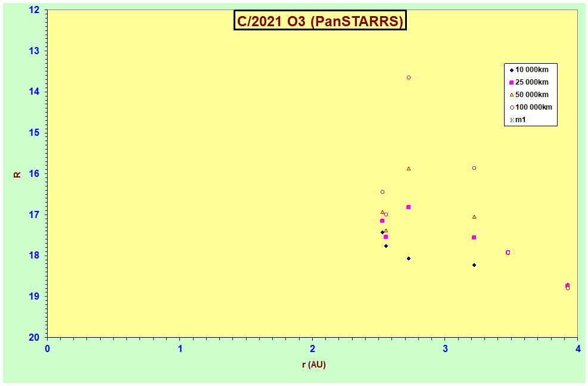
Task: Click the y-axis tick label 15
Action: [x=34, y=133]
